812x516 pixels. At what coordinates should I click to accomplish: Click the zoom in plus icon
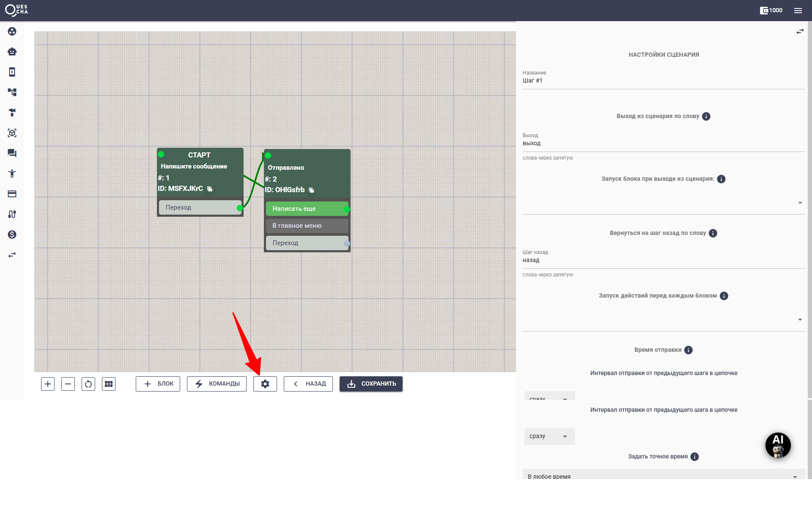tap(48, 384)
